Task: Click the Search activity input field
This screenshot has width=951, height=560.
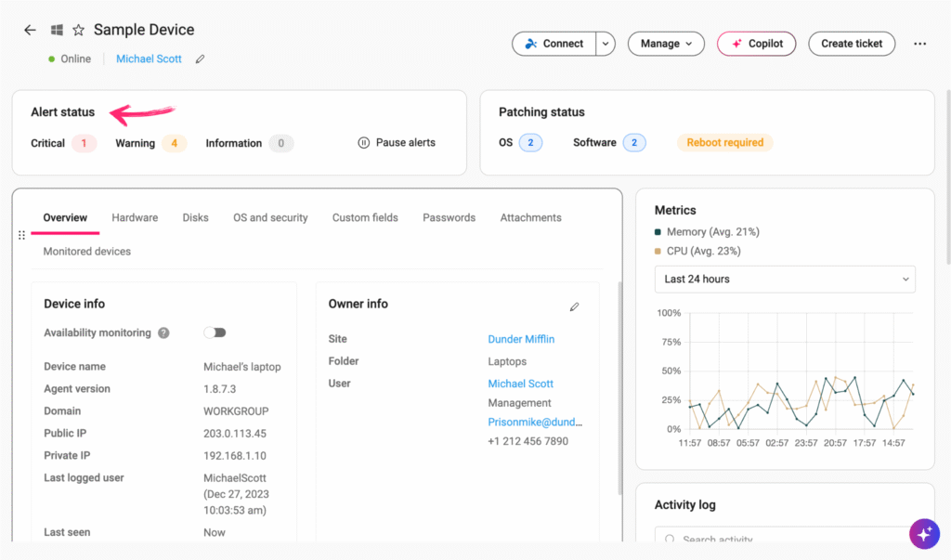Action: (x=789, y=540)
